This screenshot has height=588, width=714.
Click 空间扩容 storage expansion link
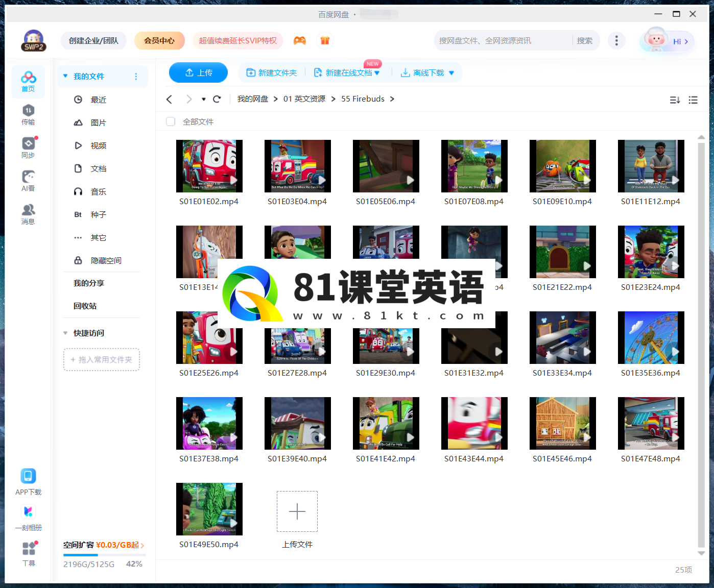tap(104, 545)
